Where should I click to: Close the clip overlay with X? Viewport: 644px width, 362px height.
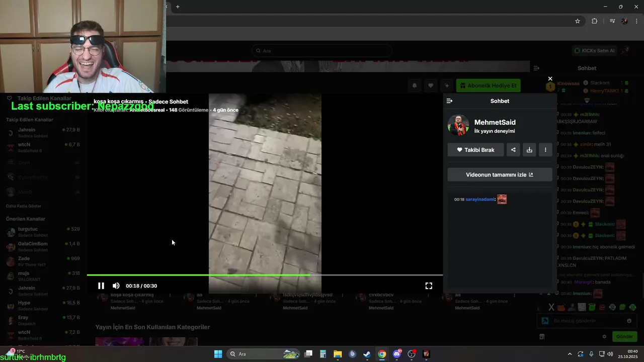(x=550, y=78)
